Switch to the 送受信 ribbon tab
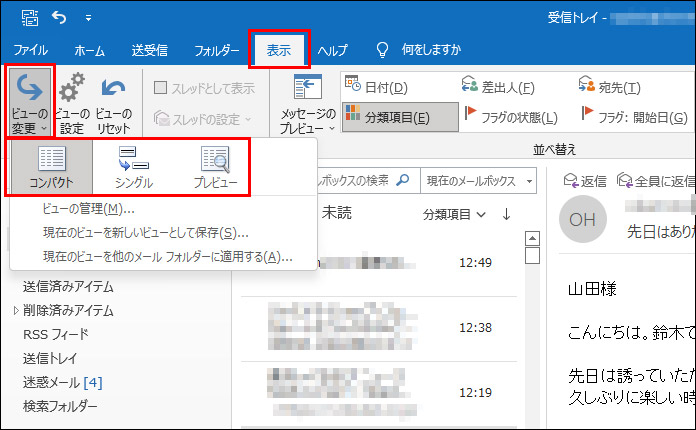The height and width of the screenshot is (430, 696). [150, 50]
